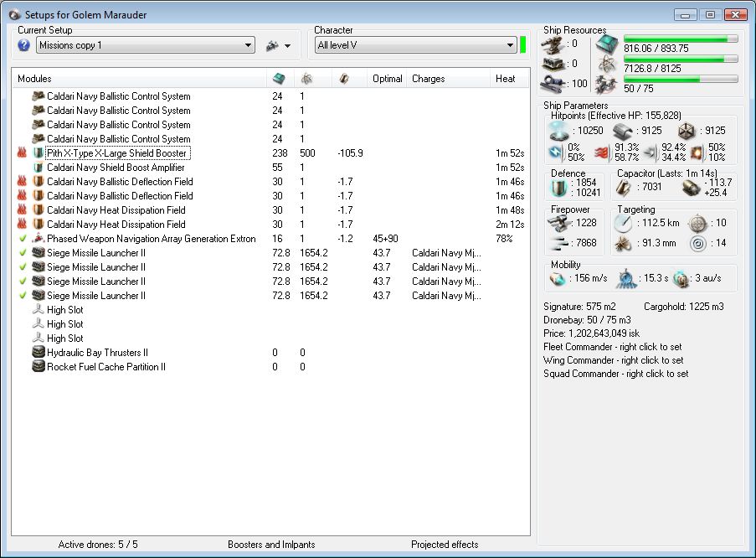Toggle overheat on first Heat Dissipation Field
The width and height of the screenshot is (756, 558).
[22, 210]
